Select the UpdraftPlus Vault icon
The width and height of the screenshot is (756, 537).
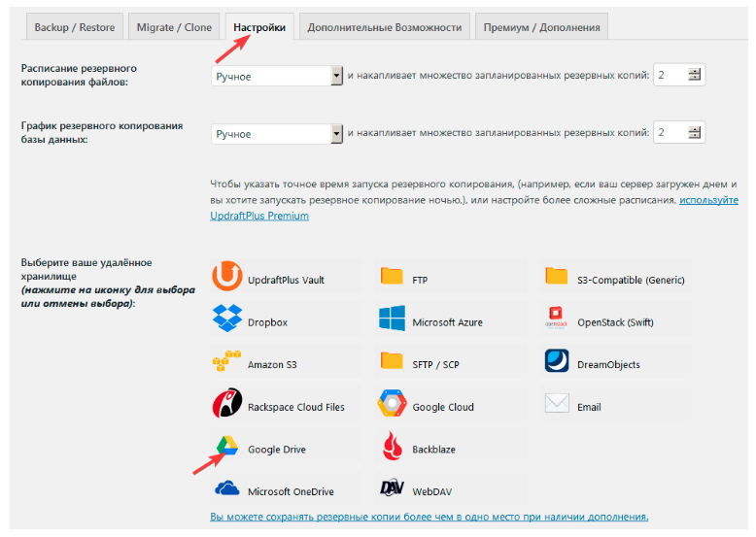[x=226, y=276]
